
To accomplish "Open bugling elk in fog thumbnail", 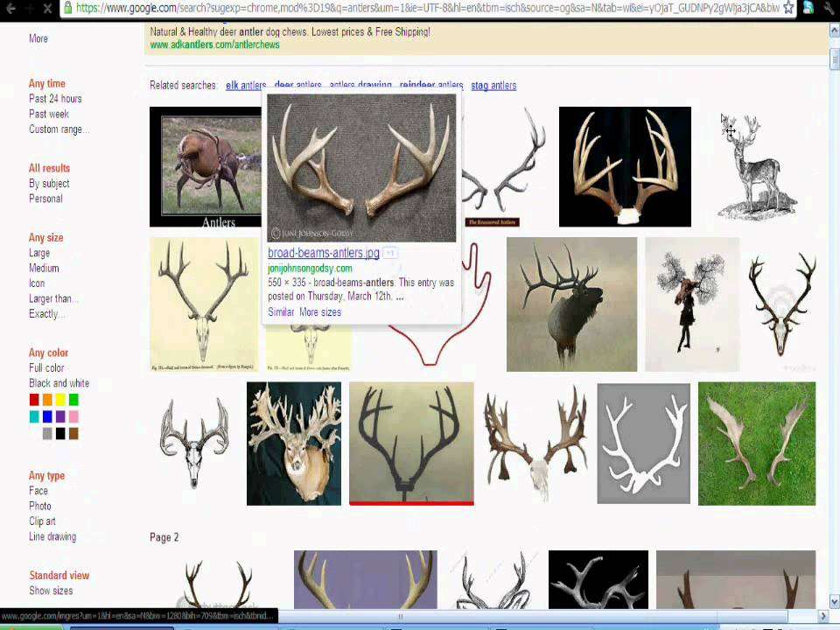I will tap(571, 304).
